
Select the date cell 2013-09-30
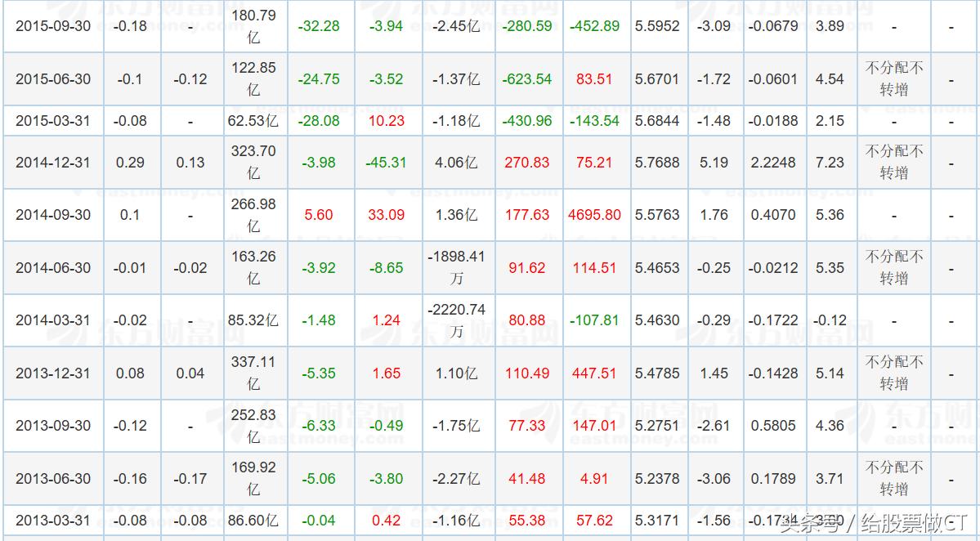pos(52,426)
